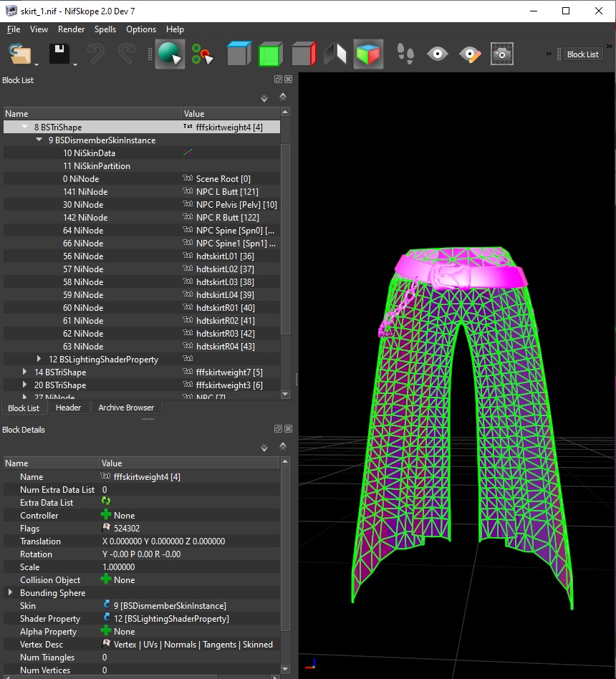Viewport: 616px width, 679px height.
Task: Click the Block List toolbar button
Action: tap(582, 54)
